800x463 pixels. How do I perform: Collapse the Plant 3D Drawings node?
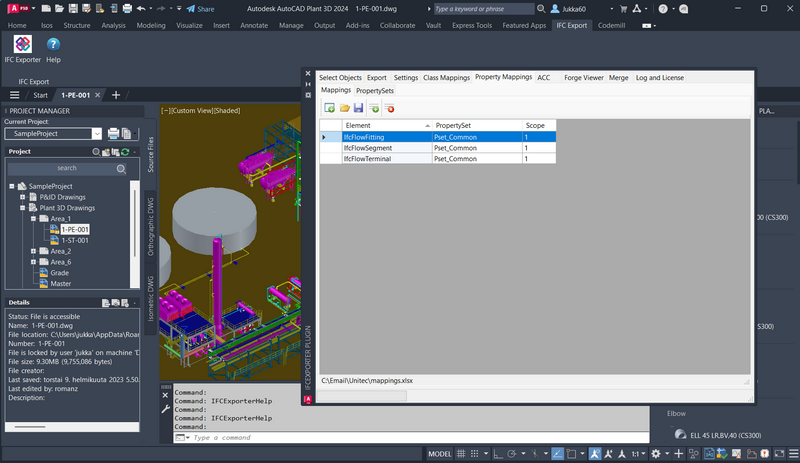pyautogui.click(x=22, y=208)
